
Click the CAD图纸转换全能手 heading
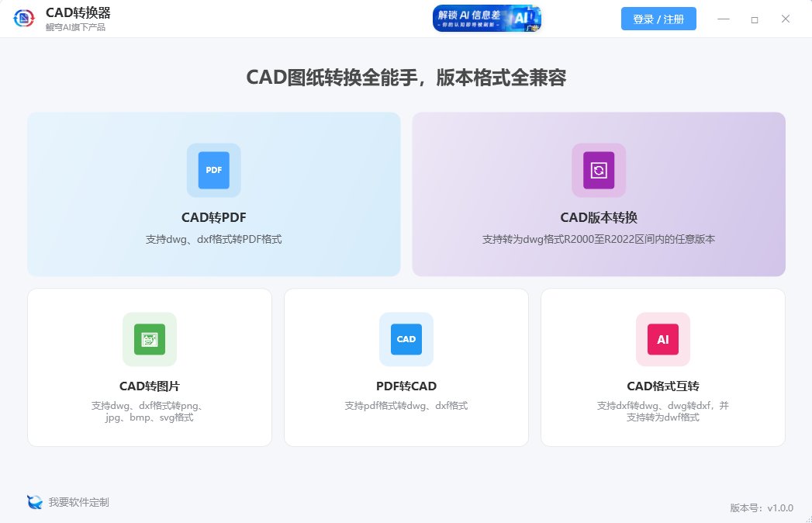click(x=406, y=78)
